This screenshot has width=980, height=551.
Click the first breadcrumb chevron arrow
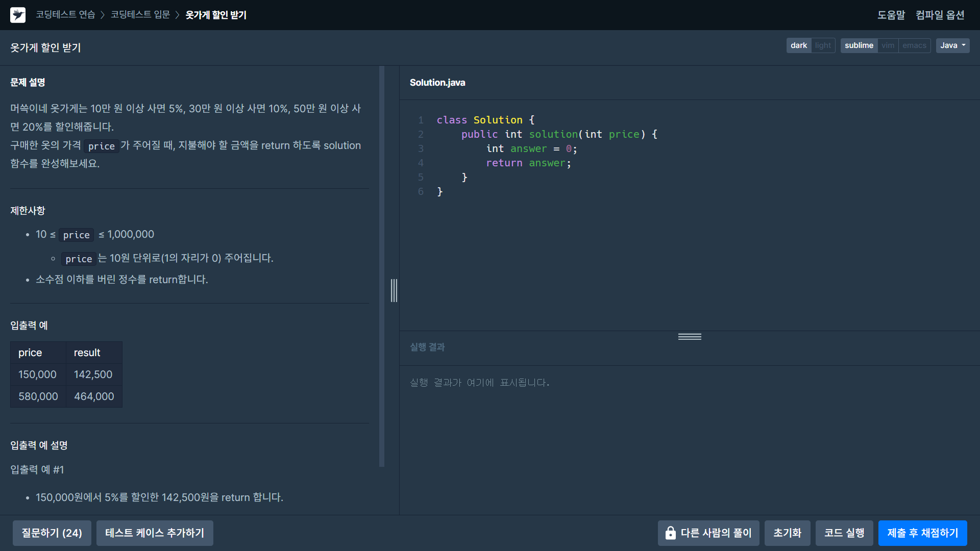tap(103, 15)
